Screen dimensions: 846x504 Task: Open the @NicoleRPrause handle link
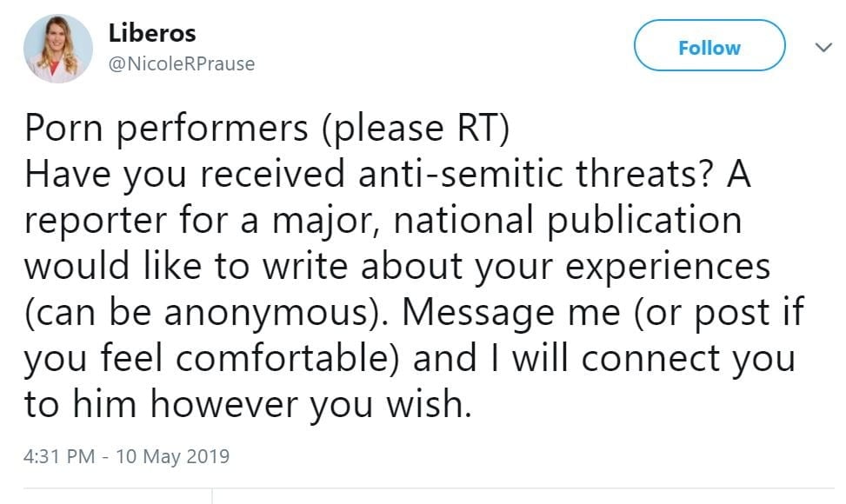tap(182, 63)
